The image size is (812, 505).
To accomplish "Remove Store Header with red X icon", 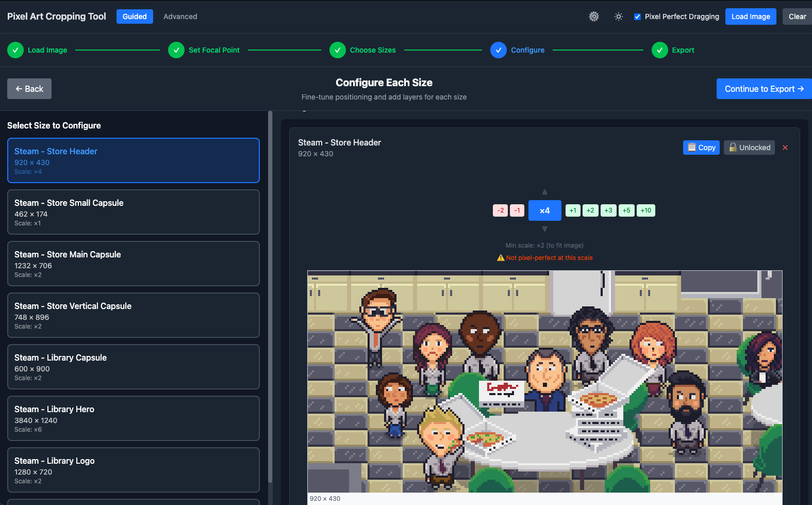I will point(785,148).
